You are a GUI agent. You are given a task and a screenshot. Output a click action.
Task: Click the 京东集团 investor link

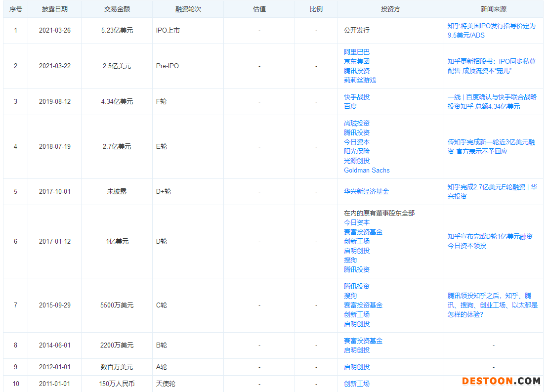pyautogui.click(x=356, y=61)
